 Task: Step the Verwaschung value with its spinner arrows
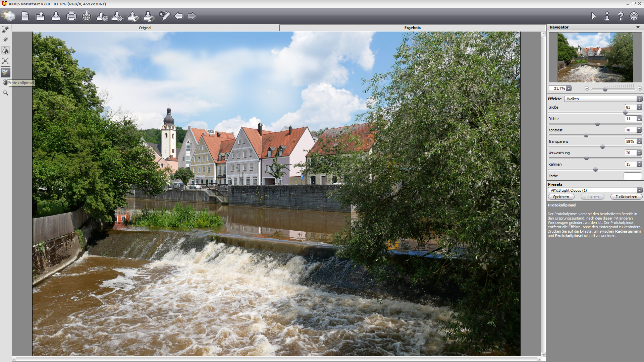pyautogui.click(x=639, y=153)
